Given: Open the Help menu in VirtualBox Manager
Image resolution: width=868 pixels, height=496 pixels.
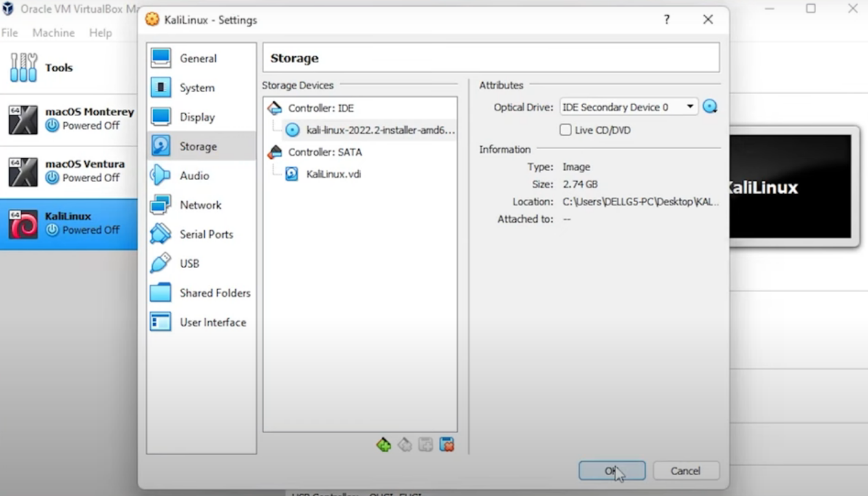Looking at the screenshot, I should pos(100,33).
